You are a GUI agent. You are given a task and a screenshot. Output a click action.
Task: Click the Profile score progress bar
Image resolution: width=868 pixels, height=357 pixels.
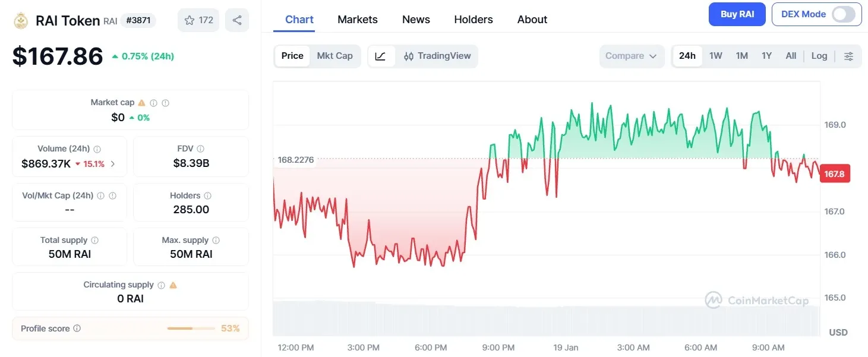[190, 328]
